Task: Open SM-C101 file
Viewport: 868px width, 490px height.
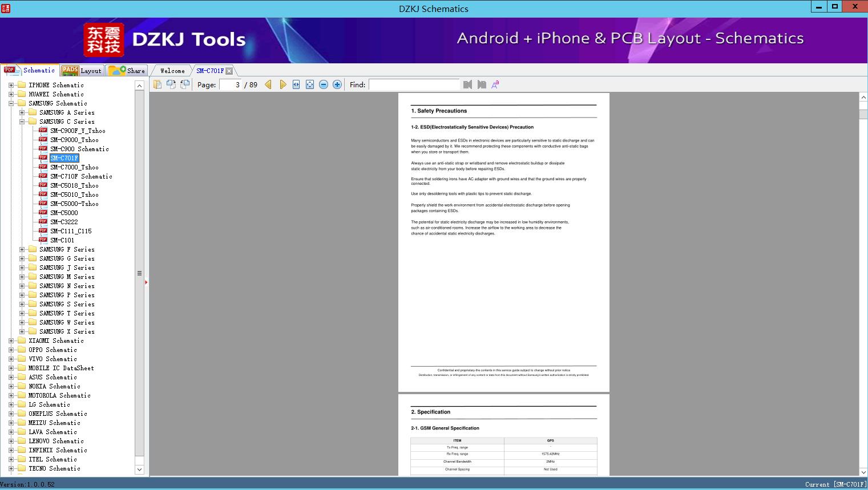Action: pos(62,240)
